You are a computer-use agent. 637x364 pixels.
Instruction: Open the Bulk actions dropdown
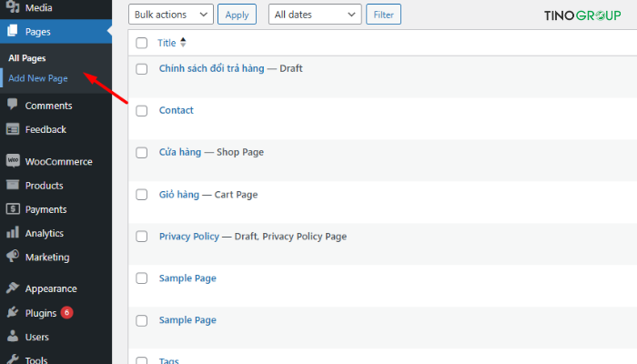(x=171, y=15)
